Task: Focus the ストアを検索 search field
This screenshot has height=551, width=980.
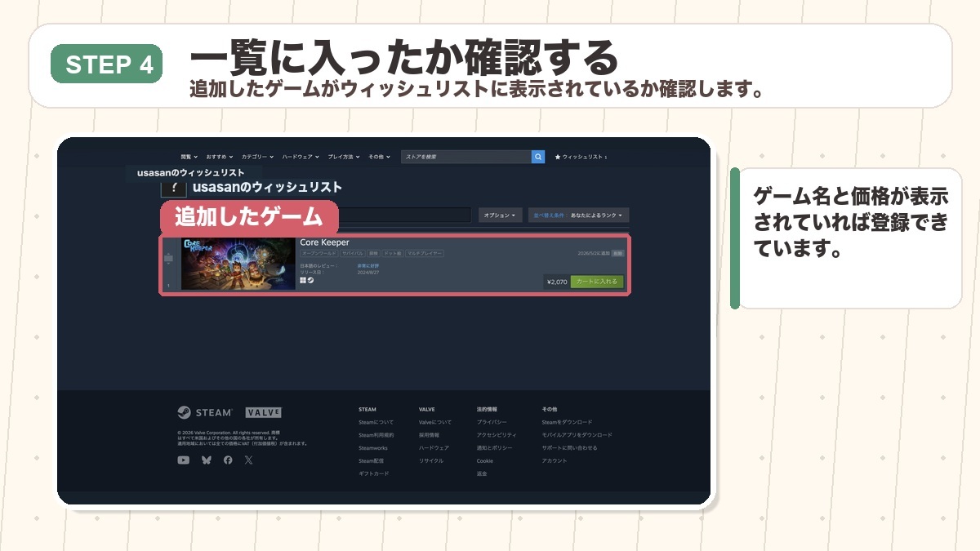Action: point(465,157)
